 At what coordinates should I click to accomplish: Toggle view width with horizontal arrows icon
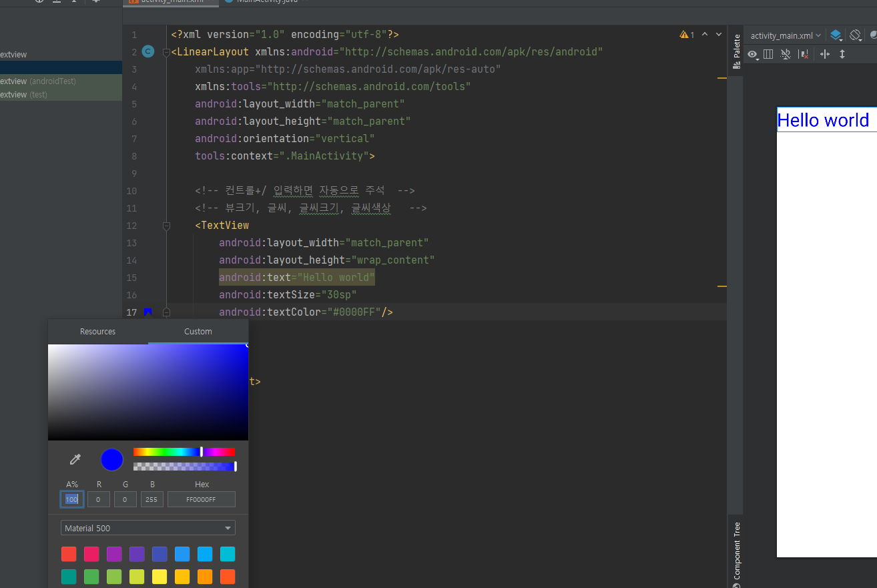[x=825, y=55]
